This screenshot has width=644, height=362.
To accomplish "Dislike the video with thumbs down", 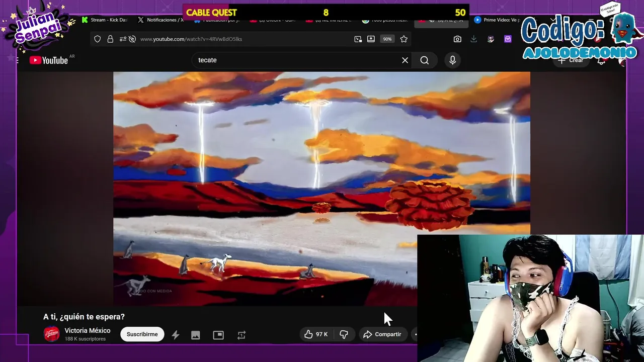I will point(344,334).
